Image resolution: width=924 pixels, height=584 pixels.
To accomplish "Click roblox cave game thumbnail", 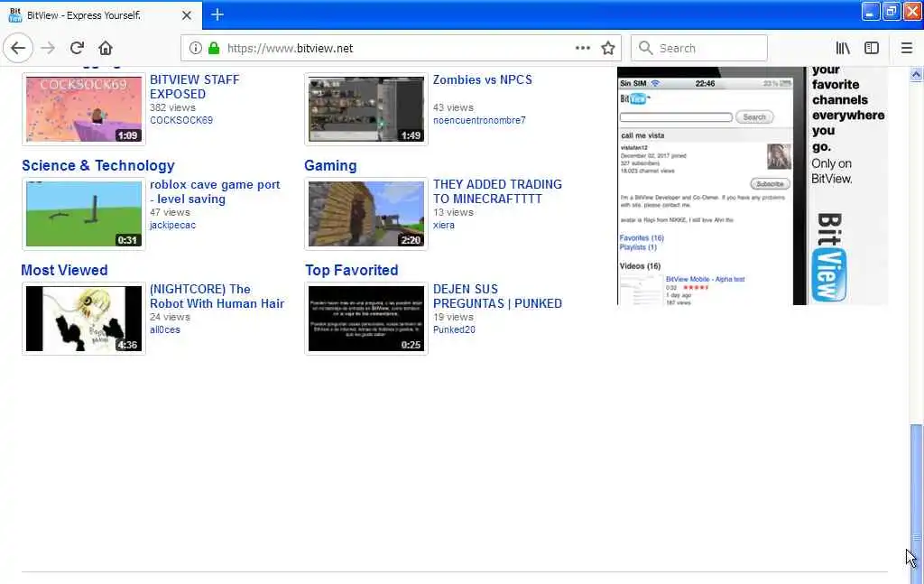I will point(84,214).
